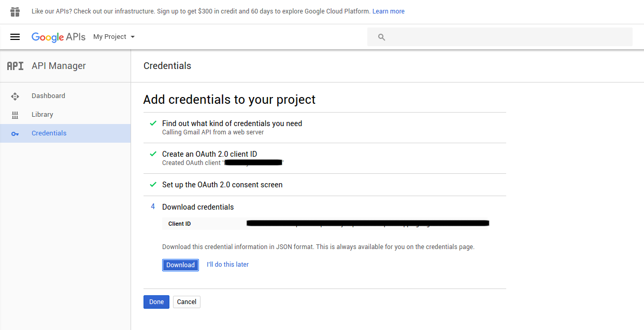
Task: Expand the "Set up the OAuth 2.0 consent screen" step
Action: [222, 185]
